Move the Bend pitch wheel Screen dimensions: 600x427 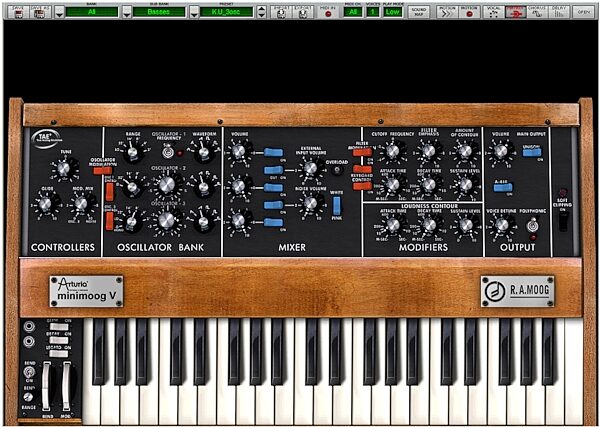click(46, 386)
